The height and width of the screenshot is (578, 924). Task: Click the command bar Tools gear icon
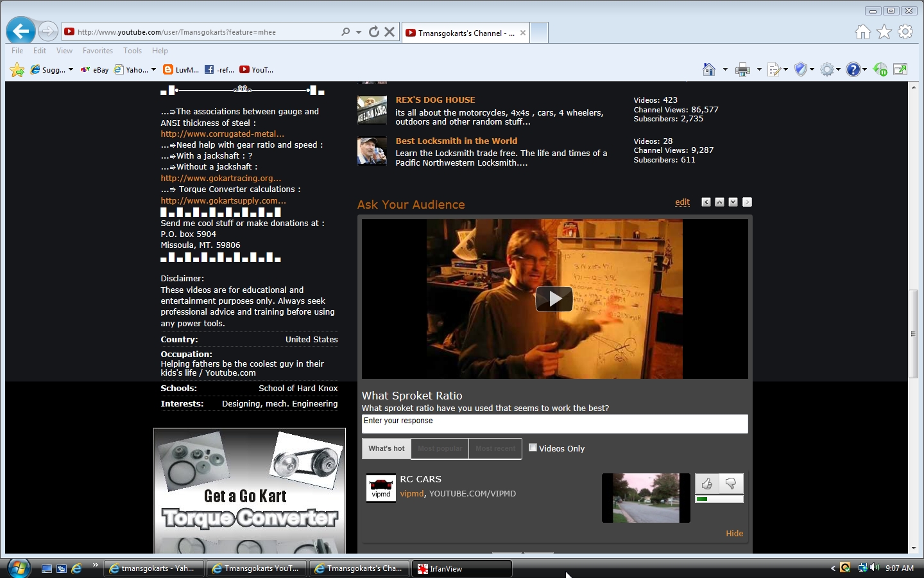(827, 69)
